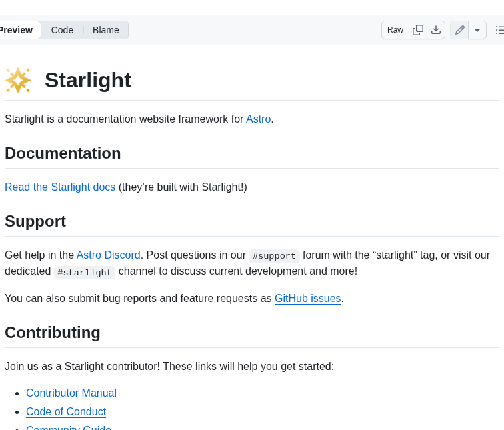The width and height of the screenshot is (504, 430).
Task: Open the Contributor Manual link
Action: point(71,393)
